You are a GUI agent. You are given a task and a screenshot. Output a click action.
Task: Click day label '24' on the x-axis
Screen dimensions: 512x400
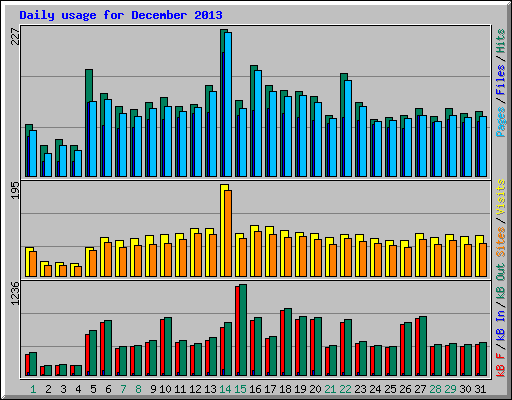(375, 389)
